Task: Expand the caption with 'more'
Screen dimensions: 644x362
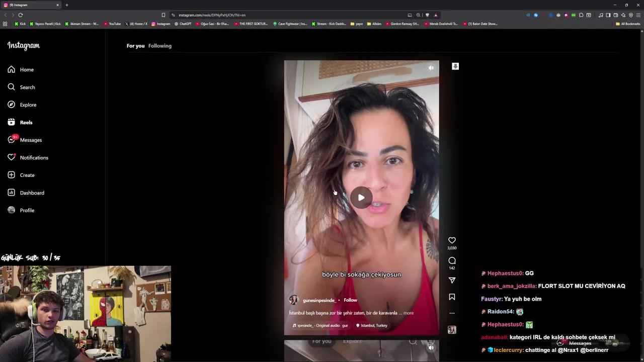Action: 408,313
